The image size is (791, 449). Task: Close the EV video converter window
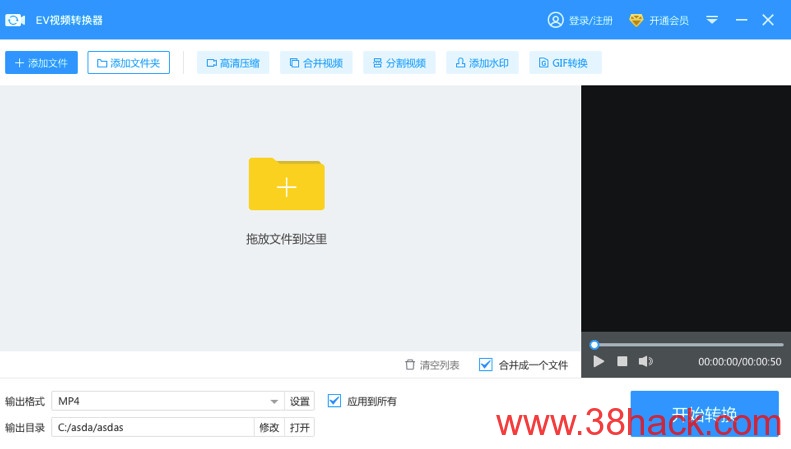click(x=768, y=20)
